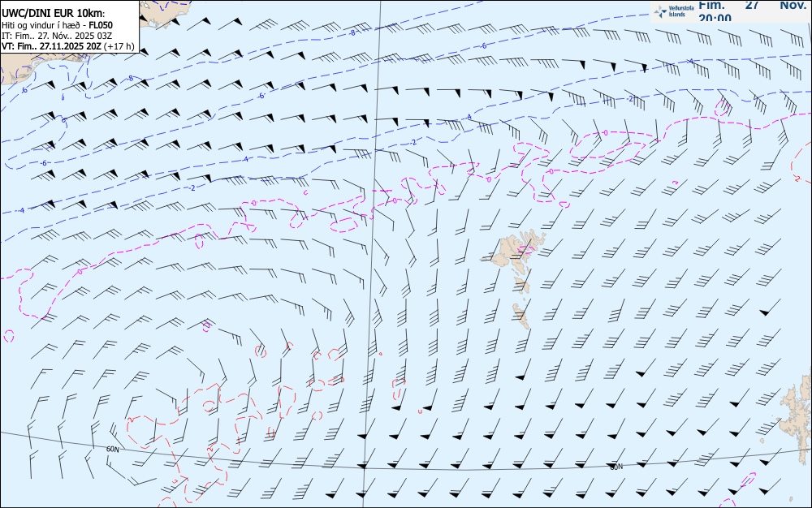The width and height of the screenshot is (812, 508).
Task: Click the 'UWC/DINI EUR 10km' title text
Action: coord(53,14)
